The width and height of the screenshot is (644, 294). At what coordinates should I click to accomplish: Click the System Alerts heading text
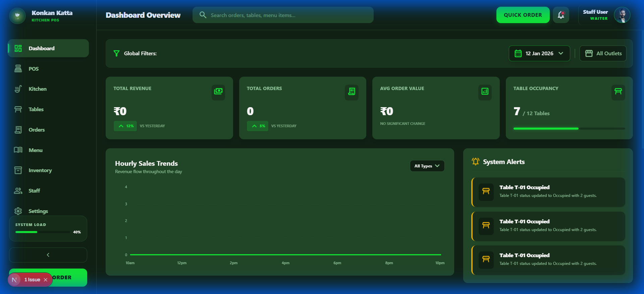pos(504,162)
